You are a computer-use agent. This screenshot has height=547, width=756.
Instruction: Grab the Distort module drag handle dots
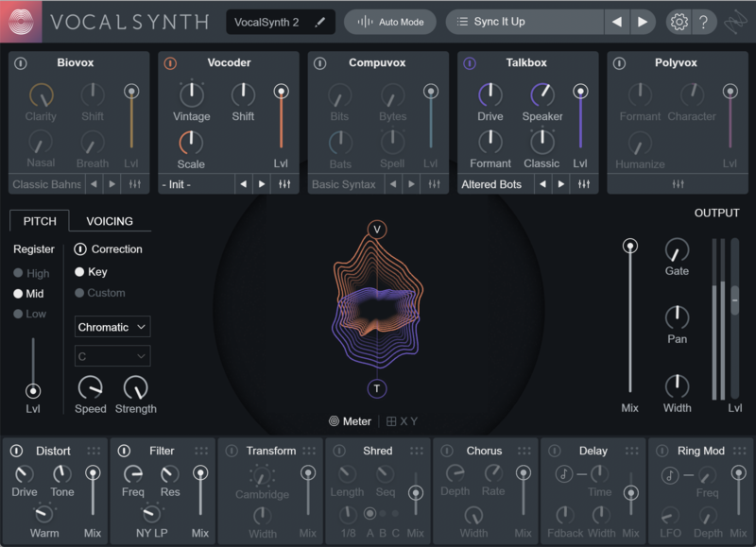click(94, 451)
